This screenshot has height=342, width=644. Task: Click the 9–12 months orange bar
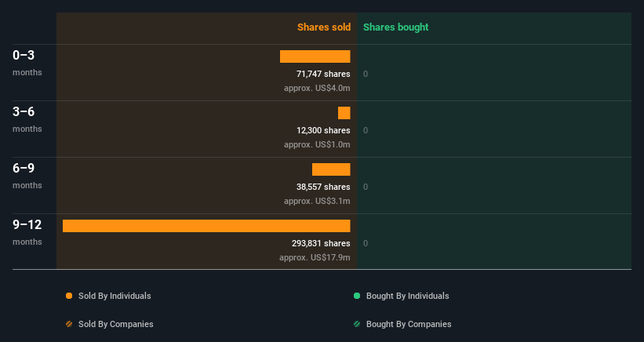click(206, 226)
